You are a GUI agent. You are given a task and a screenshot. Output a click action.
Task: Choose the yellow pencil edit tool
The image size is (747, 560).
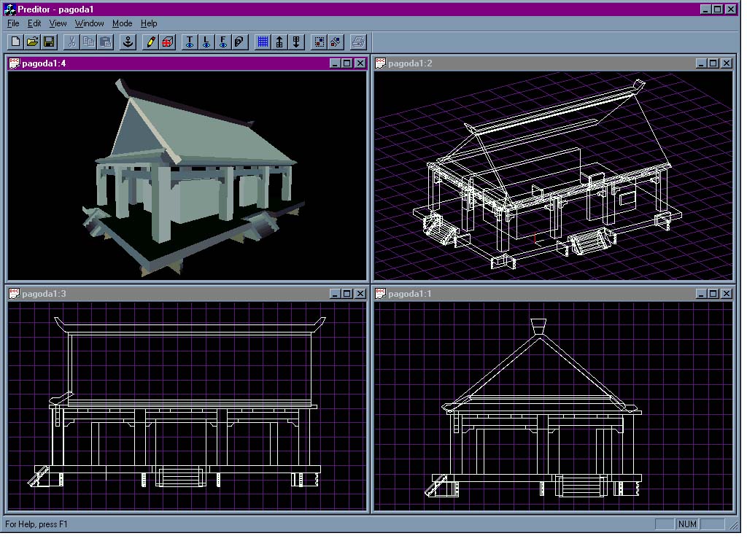(150, 42)
